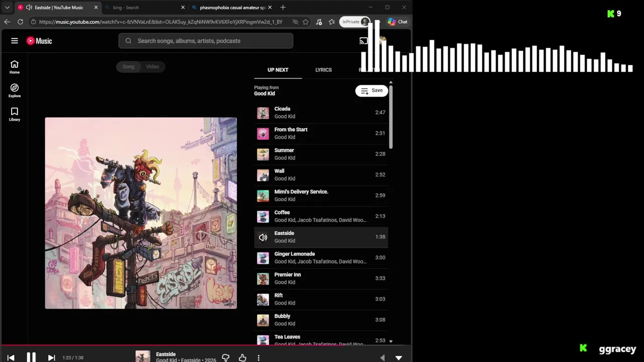The height and width of the screenshot is (362, 644).
Task: Play Rift from the queue
Action: (x=321, y=299)
